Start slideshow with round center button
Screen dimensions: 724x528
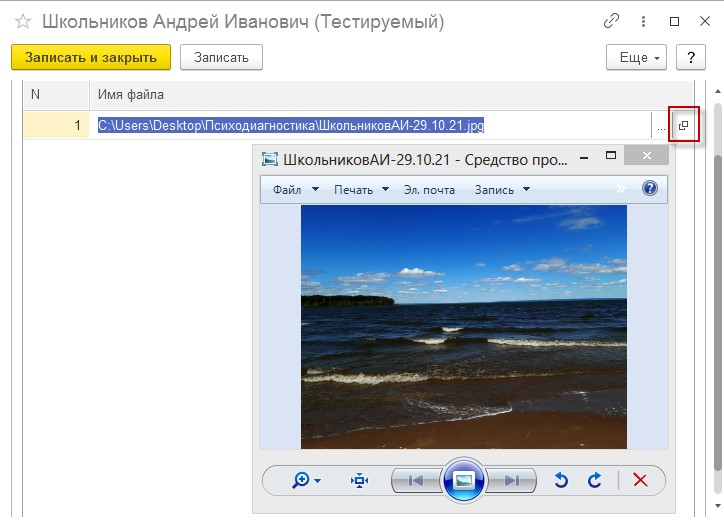(464, 480)
